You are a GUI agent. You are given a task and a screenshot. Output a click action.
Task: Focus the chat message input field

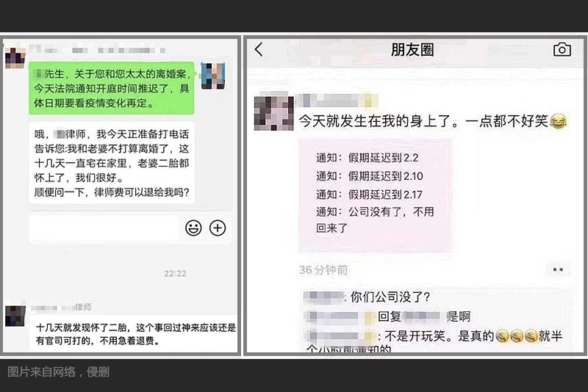(x=105, y=228)
